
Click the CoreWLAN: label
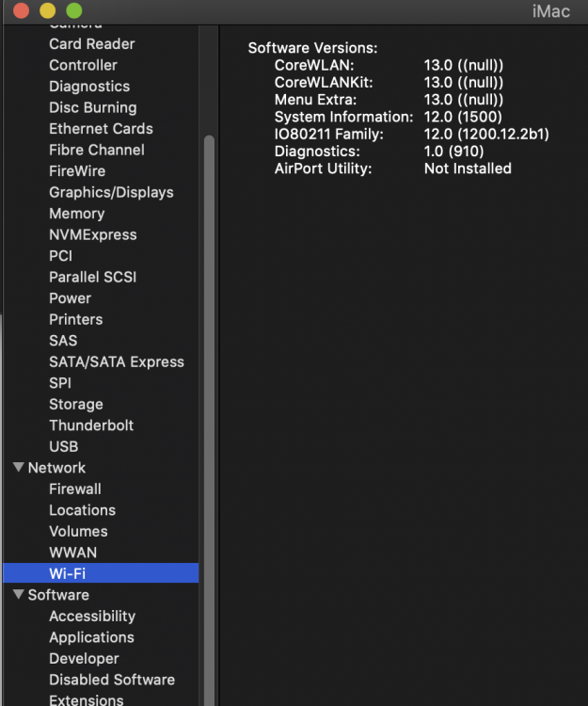(314, 65)
